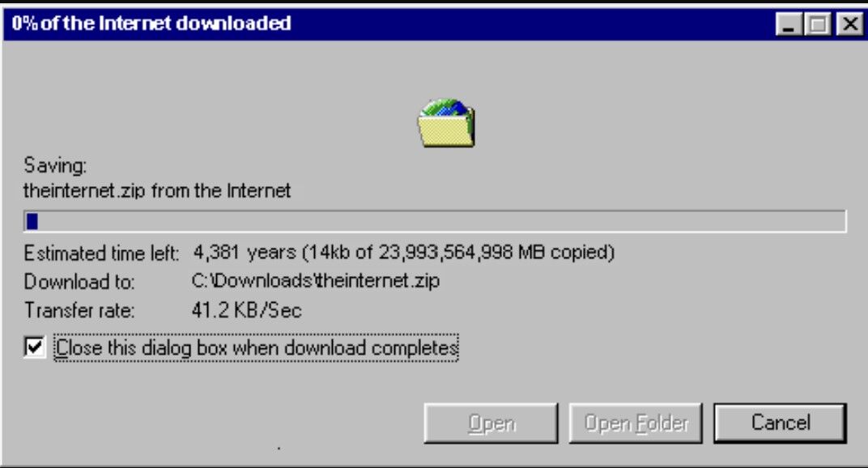Minimize the download dialog window
This screenshot has width=868, height=468.
(789, 24)
